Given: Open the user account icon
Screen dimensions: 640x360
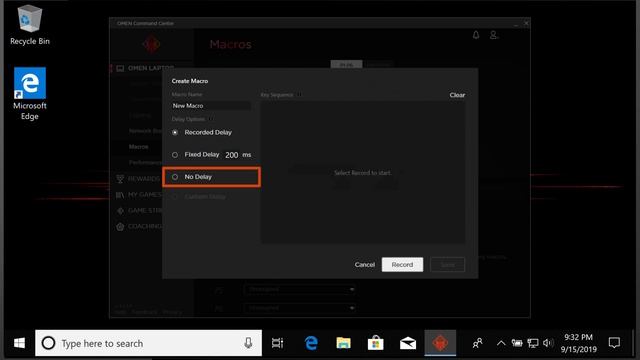Looking at the screenshot, I should (x=493, y=35).
